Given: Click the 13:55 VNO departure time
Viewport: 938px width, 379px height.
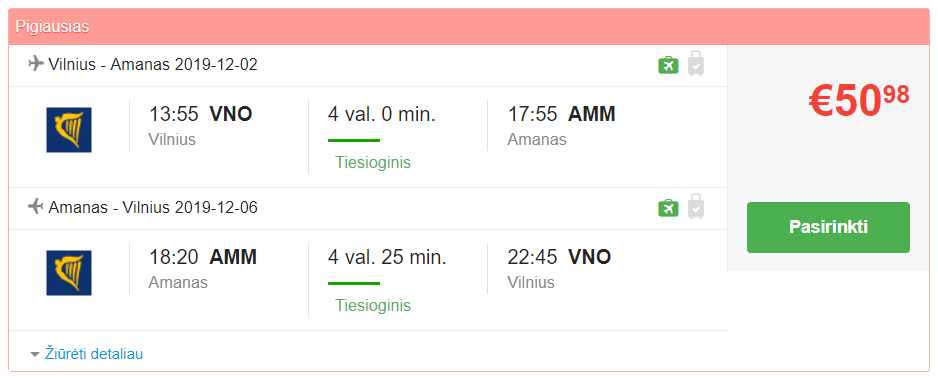Looking at the screenshot, I should click(x=200, y=114).
